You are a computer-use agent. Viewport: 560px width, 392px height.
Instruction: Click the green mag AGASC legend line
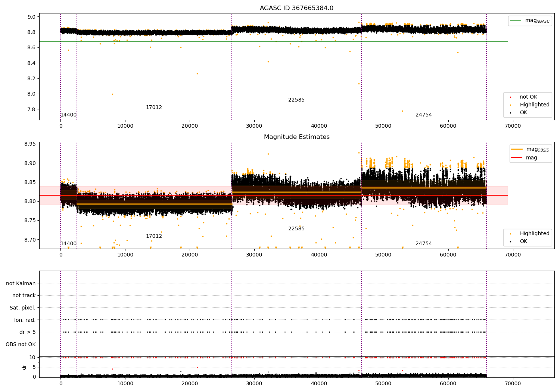(x=516, y=21)
